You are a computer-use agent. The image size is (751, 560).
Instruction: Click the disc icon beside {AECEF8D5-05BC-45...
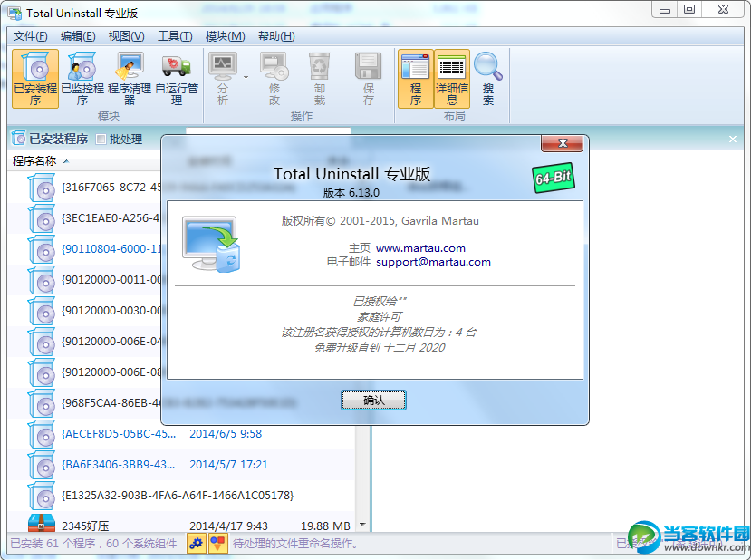point(42,434)
